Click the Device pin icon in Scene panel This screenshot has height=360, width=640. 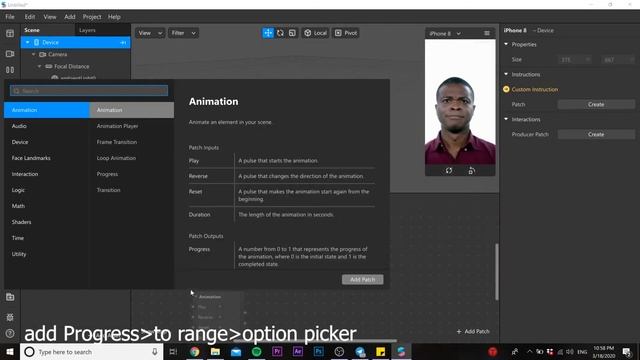tap(123, 42)
